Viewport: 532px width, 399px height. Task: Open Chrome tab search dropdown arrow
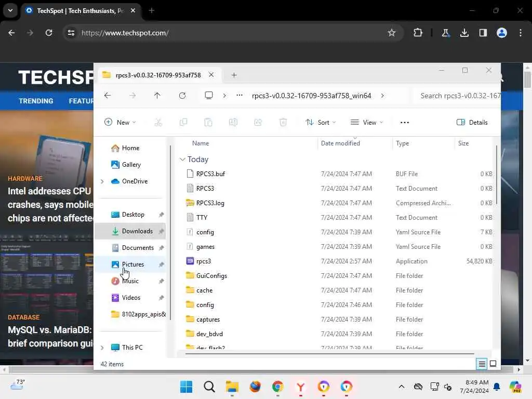[x=10, y=10]
